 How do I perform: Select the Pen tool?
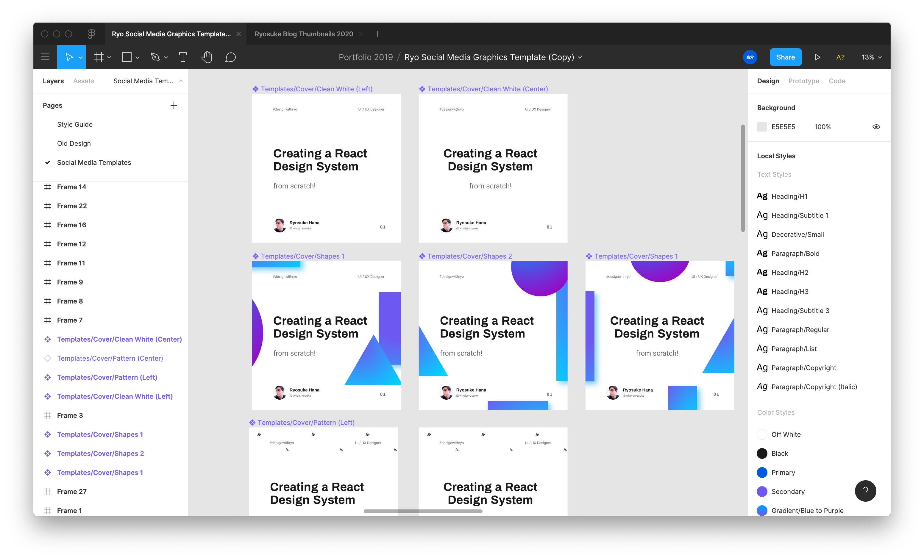(156, 57)
